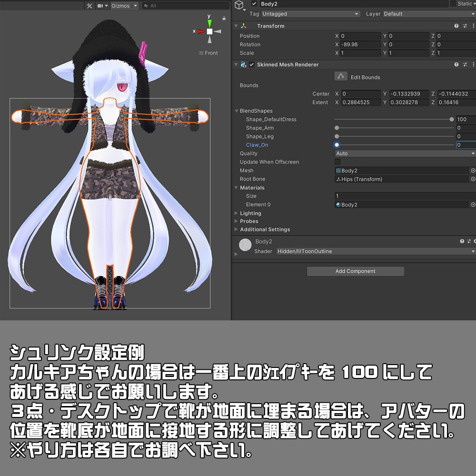Toggle the Gizmos button

point(120,6)
